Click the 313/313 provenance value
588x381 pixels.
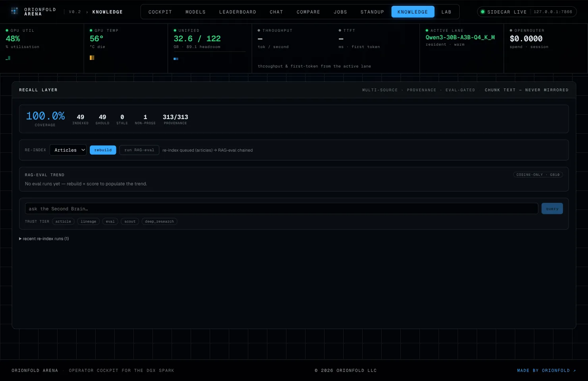click(x=175, y=117)
